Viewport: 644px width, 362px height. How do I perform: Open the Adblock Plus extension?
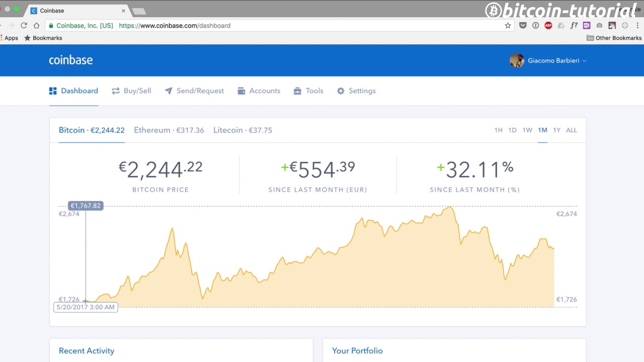pos(548,25)
